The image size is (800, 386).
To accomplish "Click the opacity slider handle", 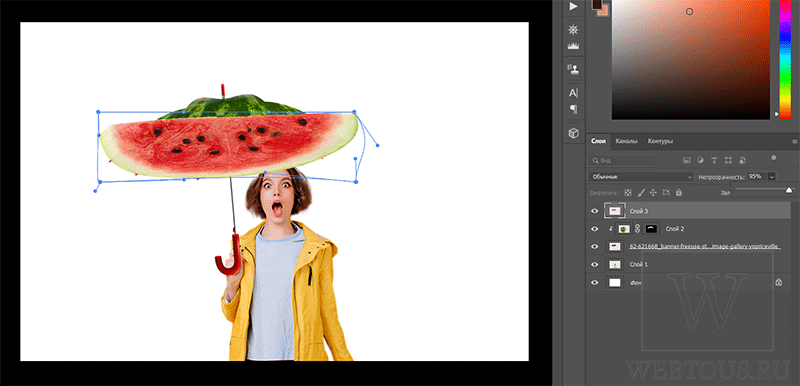I will click(x=789, y=190).
